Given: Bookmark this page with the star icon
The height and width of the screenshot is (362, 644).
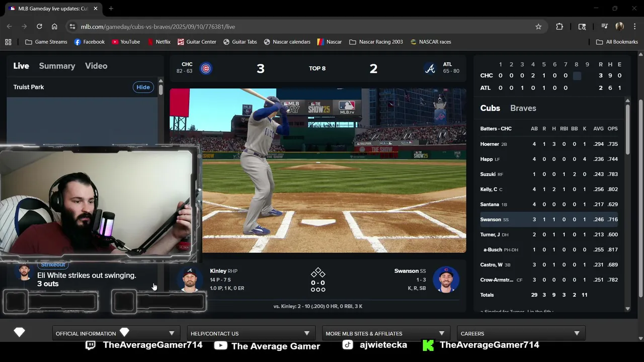Looking at the screenshot, I should [x=538, y=27].
